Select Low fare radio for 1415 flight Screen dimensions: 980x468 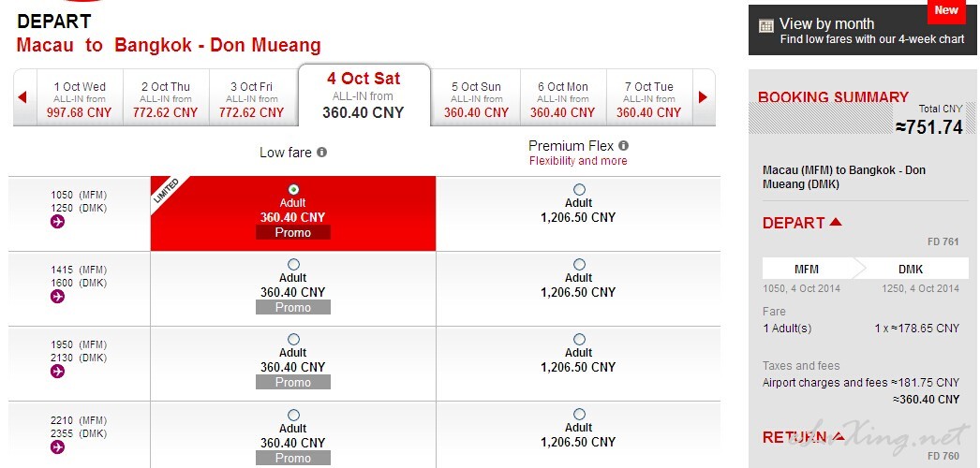coord(293,265)
